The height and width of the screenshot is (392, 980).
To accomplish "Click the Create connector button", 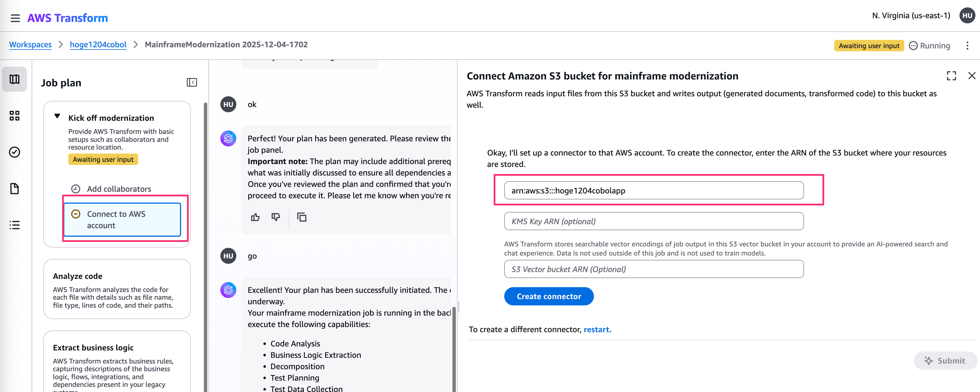I will coord(549,297).
